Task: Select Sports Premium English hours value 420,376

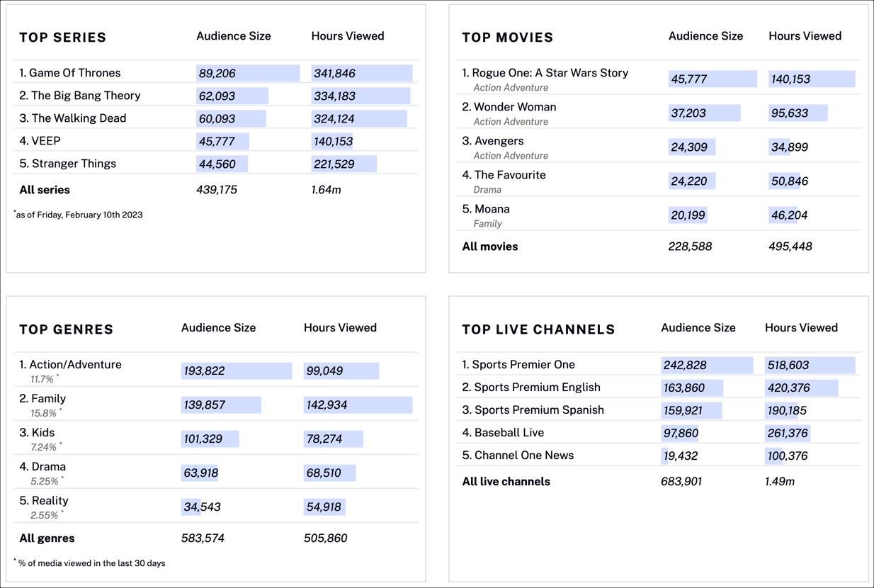Action: 789,388
